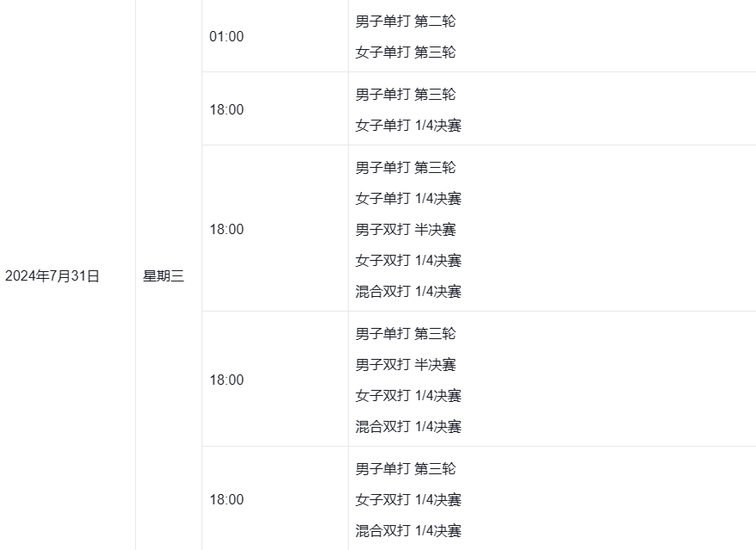
Task: Click 女子单打 1/4决赛 in the five-event session
Action: coord(408,198)
